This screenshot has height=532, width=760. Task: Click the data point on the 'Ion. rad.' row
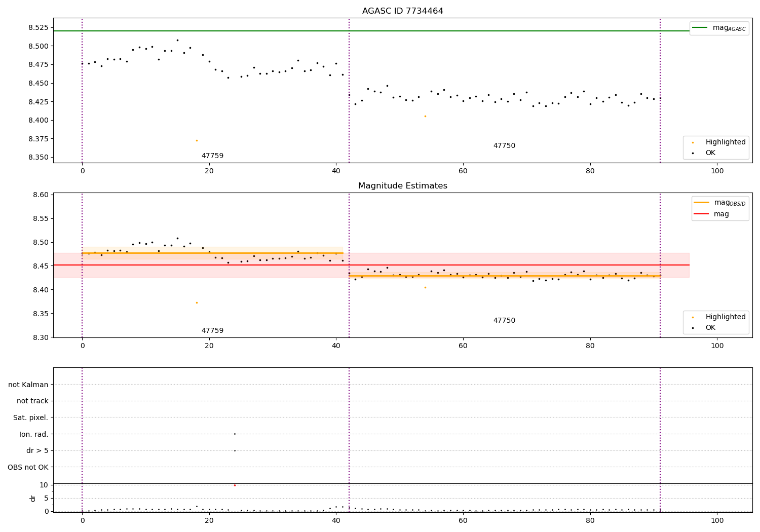tap(235, 434)
